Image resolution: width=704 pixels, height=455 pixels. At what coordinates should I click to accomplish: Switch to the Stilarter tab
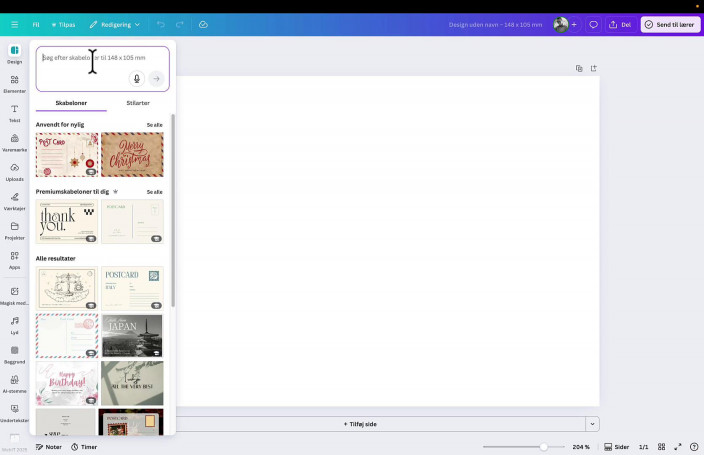pos(137,103)
